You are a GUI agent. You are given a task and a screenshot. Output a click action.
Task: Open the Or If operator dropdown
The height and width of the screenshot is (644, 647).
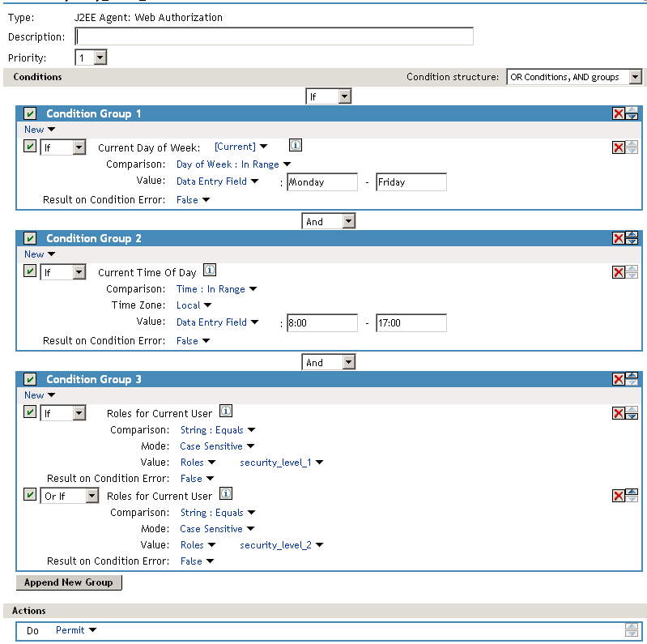click(x=70, y=496)
